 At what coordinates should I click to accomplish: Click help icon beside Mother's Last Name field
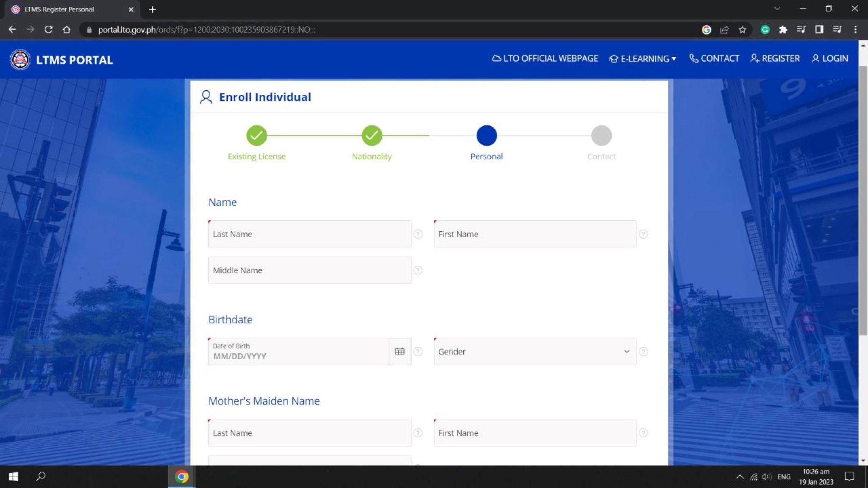pyautogui.click(x=418, y=433)
